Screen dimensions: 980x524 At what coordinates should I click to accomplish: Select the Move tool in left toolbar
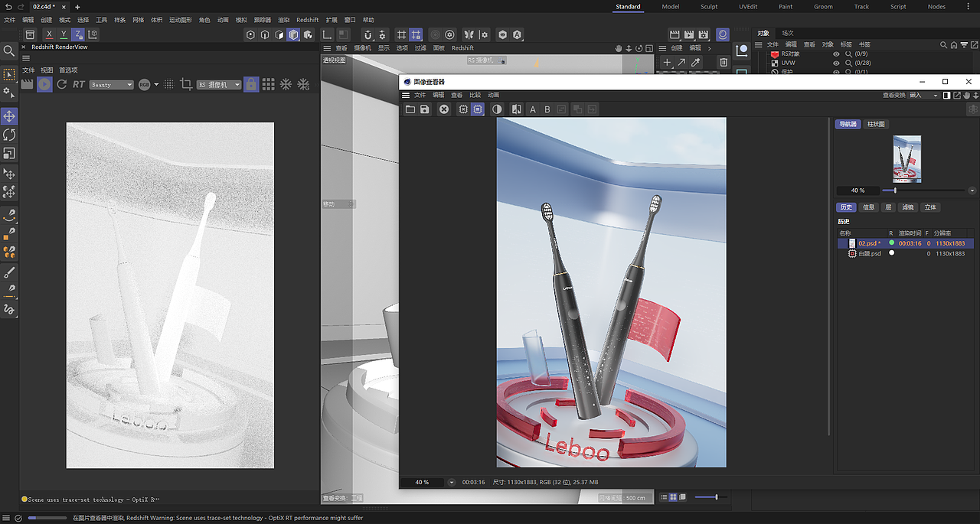[9, 116]
